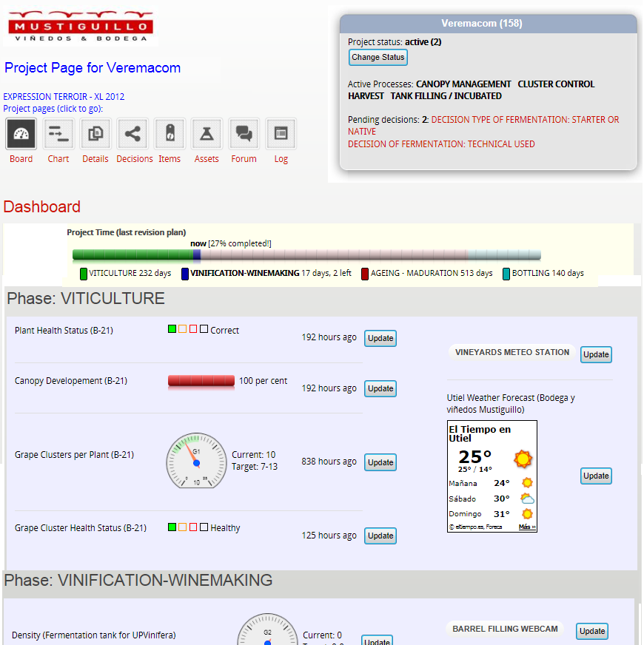The image size is (644, 645).
Task: Click the Domingo forecast sun icon
Action: (527, 514)
